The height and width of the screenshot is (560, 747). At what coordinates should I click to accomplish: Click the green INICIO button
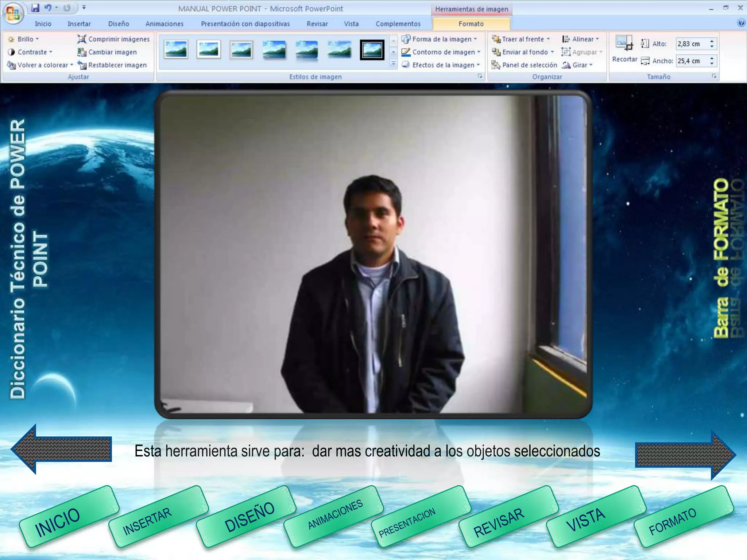pos(69,516)
